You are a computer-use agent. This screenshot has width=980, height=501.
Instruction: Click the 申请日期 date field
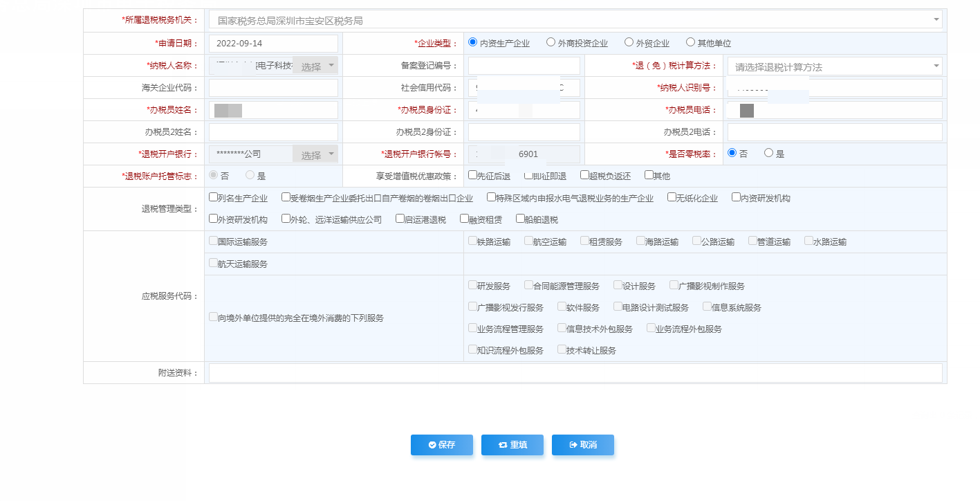click(273, 43)
